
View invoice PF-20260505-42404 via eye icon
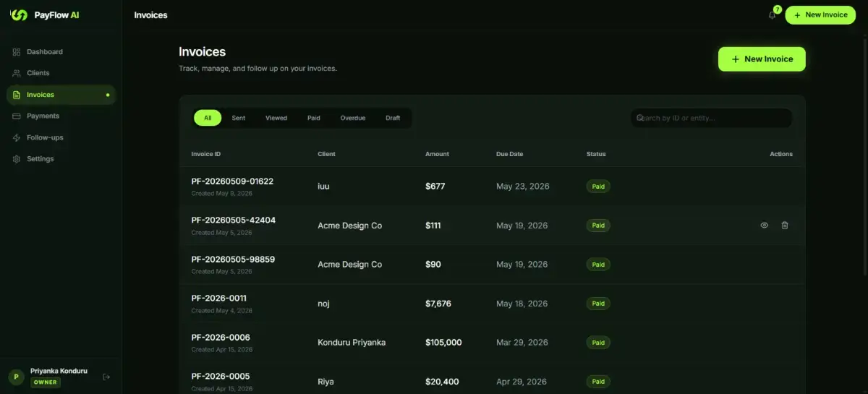coord(765,226)
